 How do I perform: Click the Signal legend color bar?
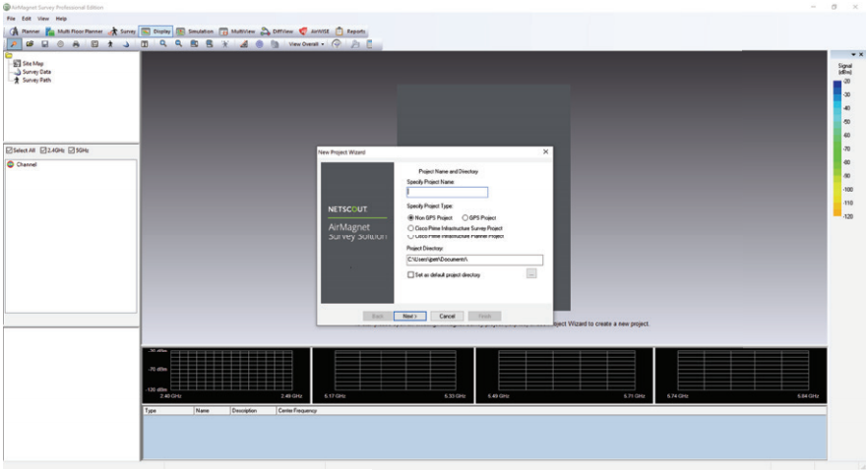coord(837,148)
